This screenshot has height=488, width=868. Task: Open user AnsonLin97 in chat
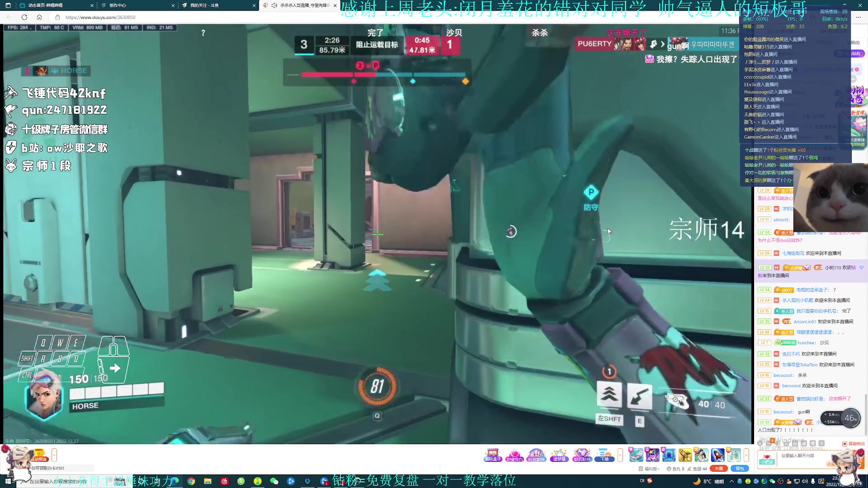point(805,322)
